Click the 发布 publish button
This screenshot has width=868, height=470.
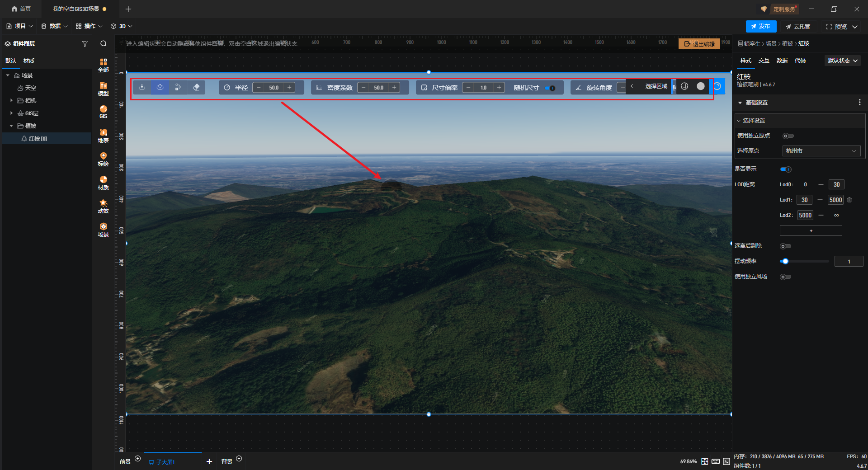tap(761, 26)
